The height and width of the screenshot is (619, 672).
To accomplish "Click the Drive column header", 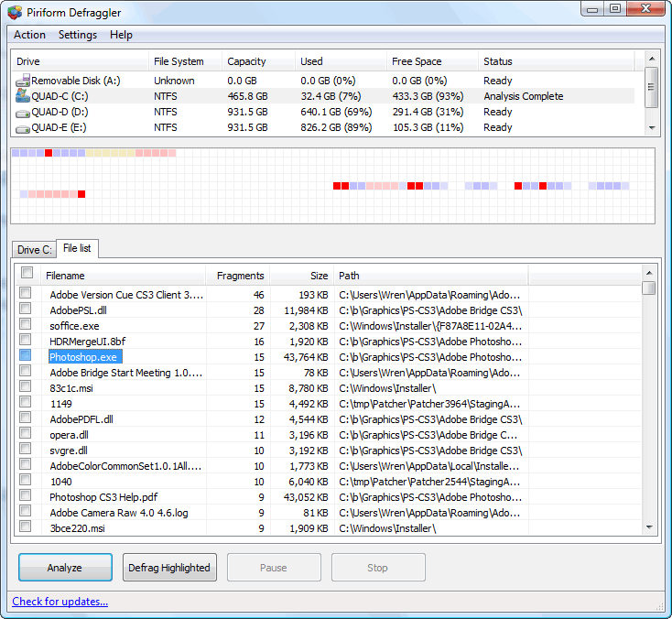I will 81,61.
